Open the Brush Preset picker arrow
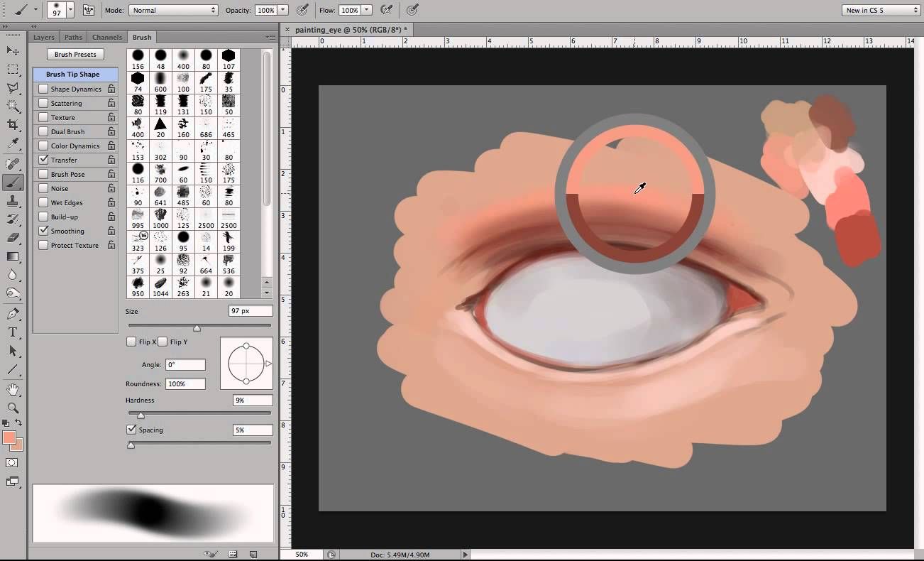924x561 pixels. click(x=70, y=10)
